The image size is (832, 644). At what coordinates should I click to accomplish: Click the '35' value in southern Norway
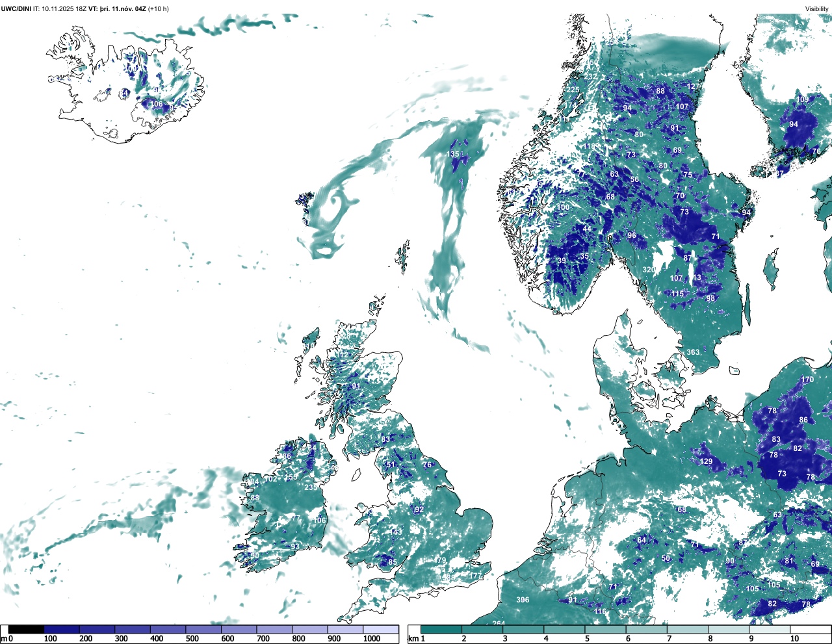pyautogui.click(x=584, y=256)
